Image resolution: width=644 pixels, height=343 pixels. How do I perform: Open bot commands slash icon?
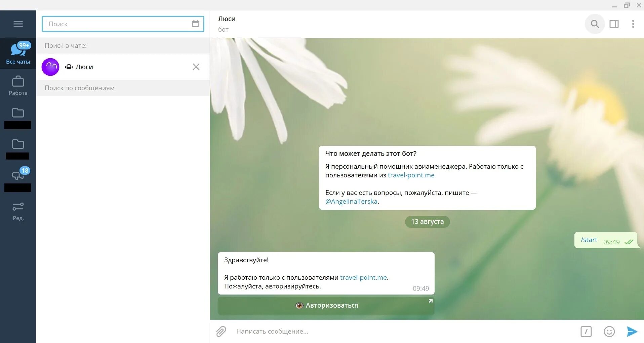click(586, 331)
